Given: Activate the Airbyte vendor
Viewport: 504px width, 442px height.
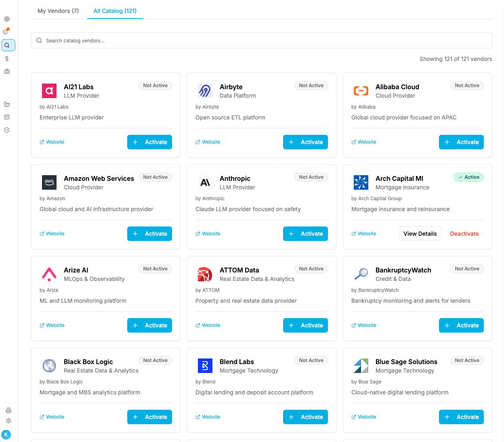Looking at the screenshot, I should 305,142.
